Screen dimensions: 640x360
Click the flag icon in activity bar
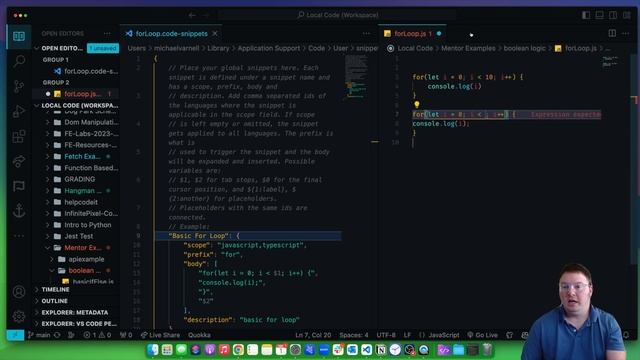19,186
